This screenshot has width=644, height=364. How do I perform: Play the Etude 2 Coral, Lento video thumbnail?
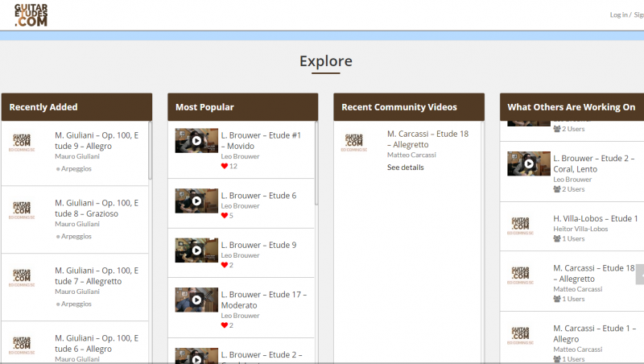click(529, 163)
